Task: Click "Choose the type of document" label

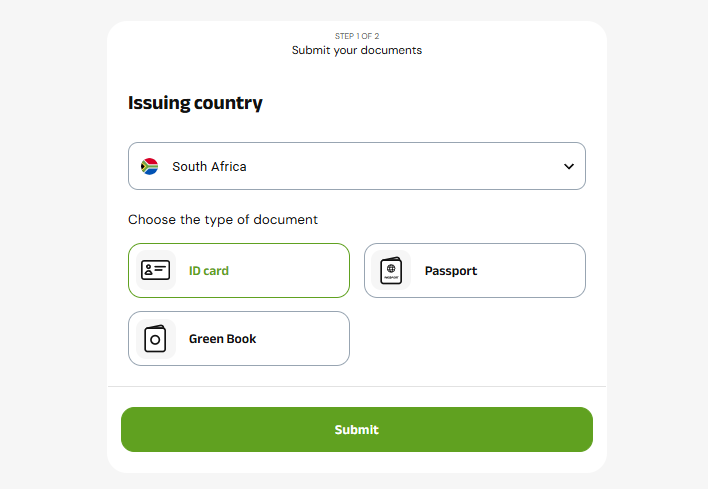Action: click(223, 220)
